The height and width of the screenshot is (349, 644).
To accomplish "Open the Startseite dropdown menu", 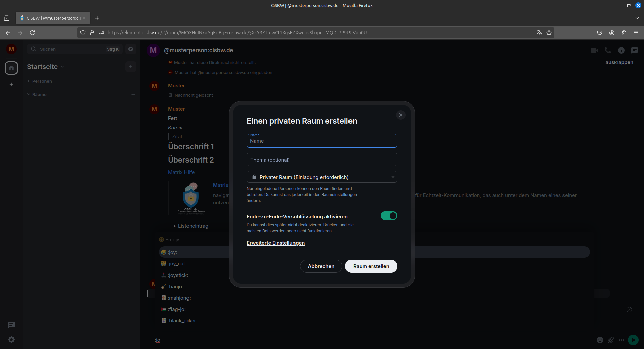I will click(45, 67).
